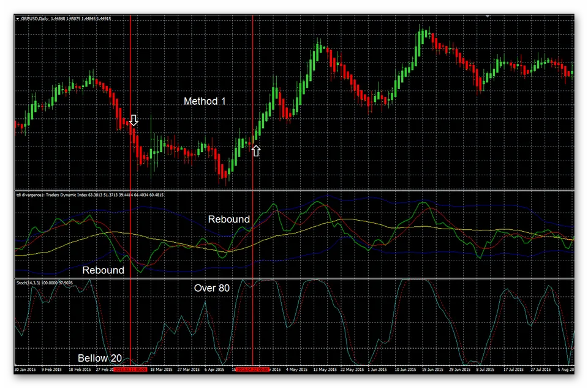Click the "19 Jun 2015" date label
The image size is (588, 388).
click(433, 370)
